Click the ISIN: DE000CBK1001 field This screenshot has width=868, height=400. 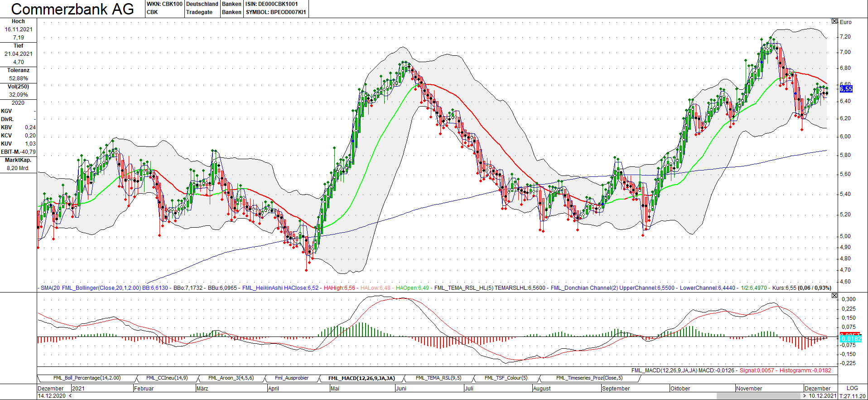pyautogui.click(x=272, y=4)
